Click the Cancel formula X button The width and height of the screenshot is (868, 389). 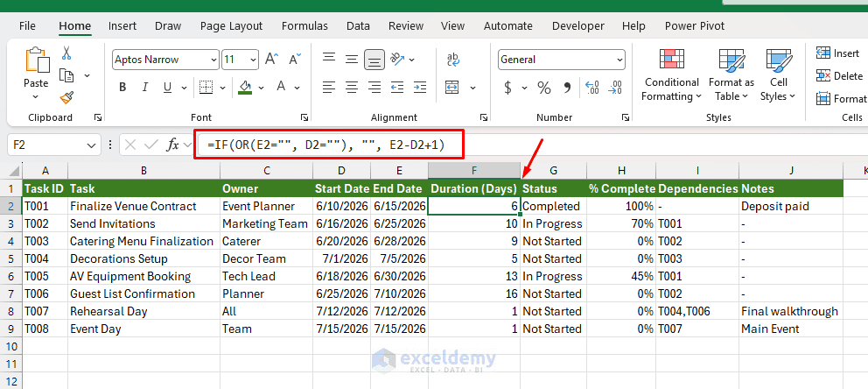pyautogui.click(x=130, y=145)
